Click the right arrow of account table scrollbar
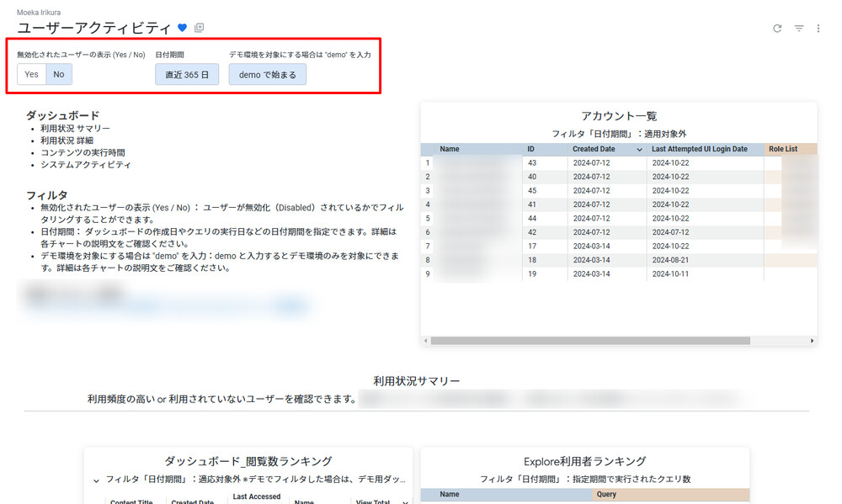 812,341
